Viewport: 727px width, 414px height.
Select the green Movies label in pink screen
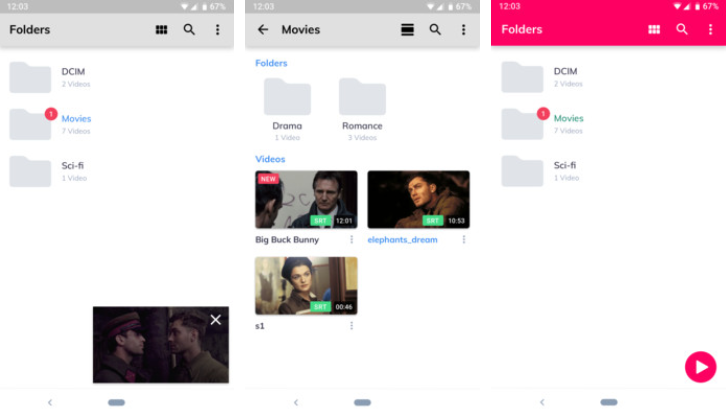(568, 118)
